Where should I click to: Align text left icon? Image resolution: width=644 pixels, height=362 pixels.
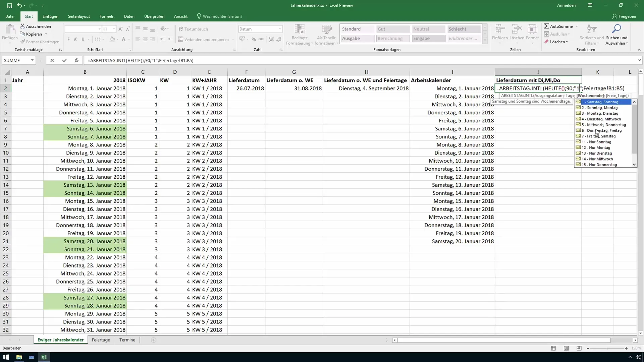coord(138,39)
